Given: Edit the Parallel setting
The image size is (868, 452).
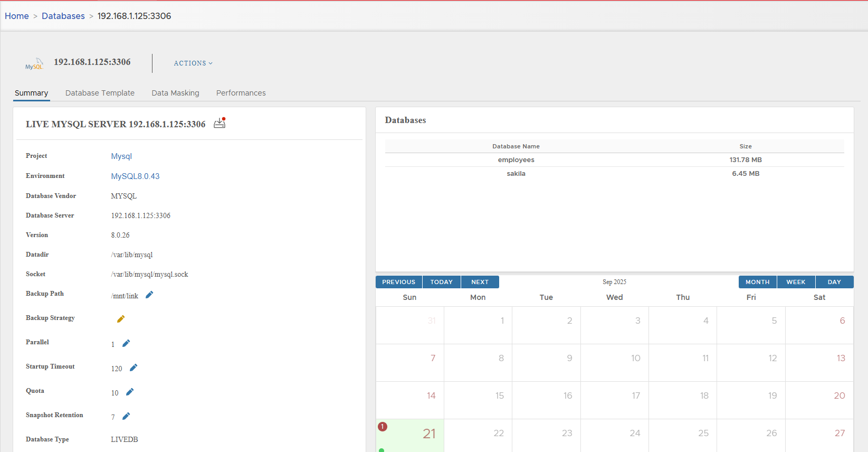Looking at the screenshot, I should tap(126, 344).
